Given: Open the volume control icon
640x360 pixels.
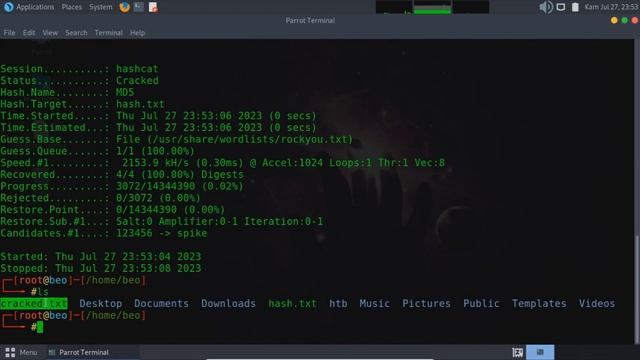Looking at the screenshot, I should [x=546, y=7].
